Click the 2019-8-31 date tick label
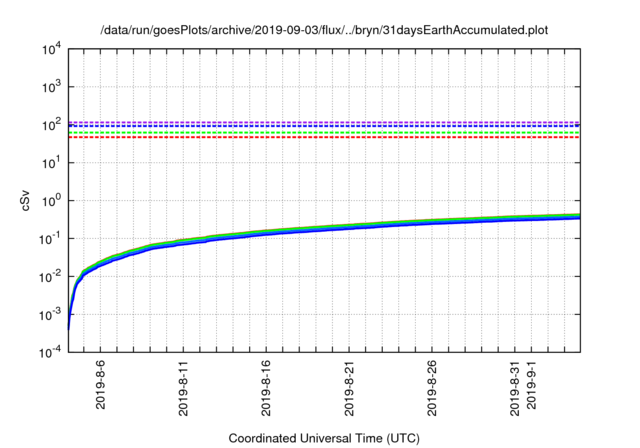This screenshot has height=448, width=640. point(515,388)
